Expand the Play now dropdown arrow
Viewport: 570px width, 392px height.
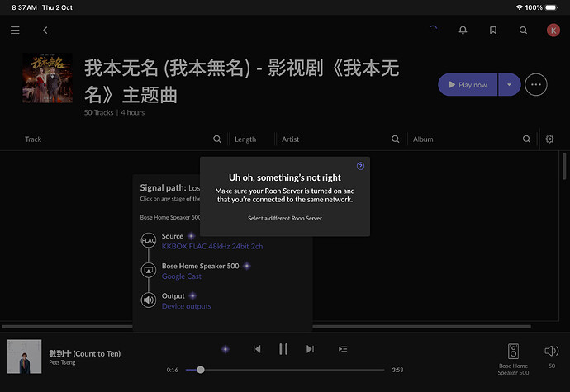pyautogui.click(x=509, y=84)
